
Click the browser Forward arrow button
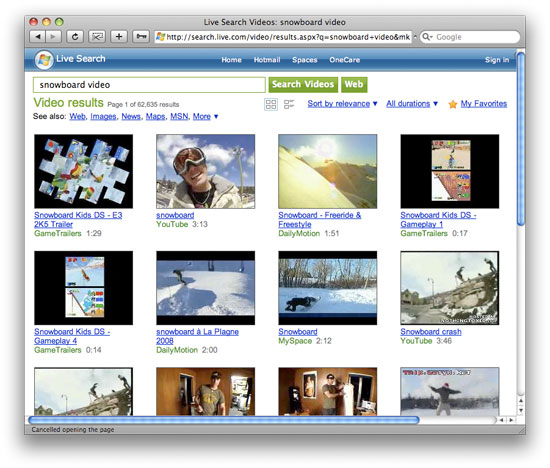pyautogui.click(x=53, y=37)
